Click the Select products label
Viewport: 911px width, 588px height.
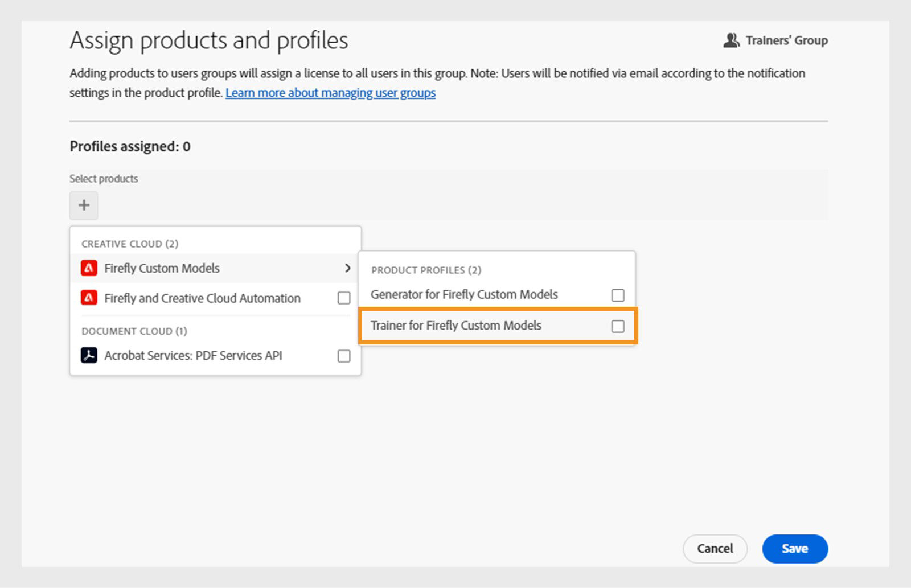tap(104, 179)
